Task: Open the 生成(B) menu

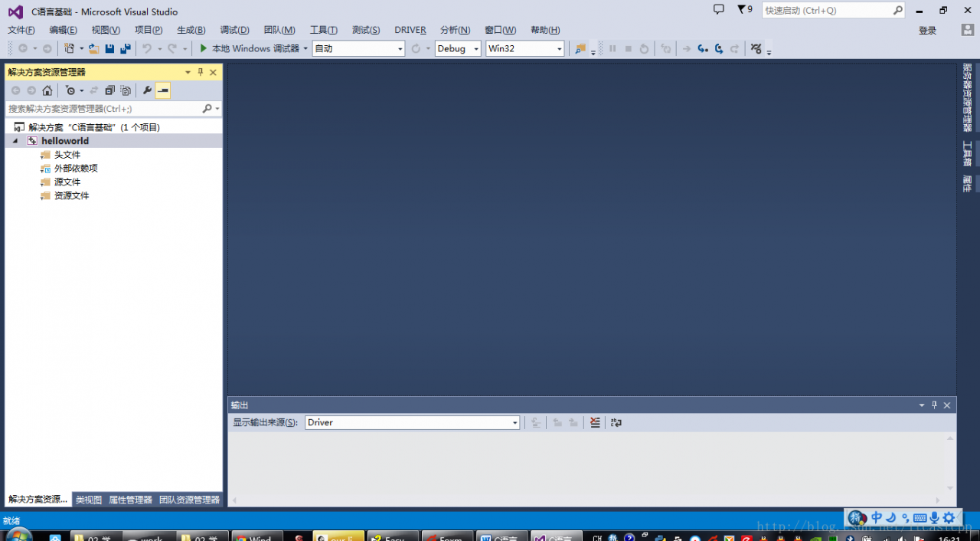Action: 191,30
